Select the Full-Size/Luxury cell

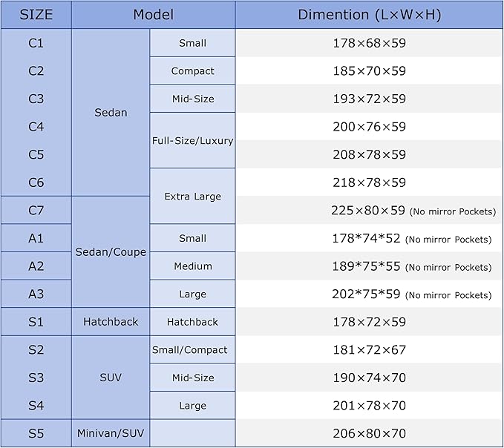click(192, 140)
